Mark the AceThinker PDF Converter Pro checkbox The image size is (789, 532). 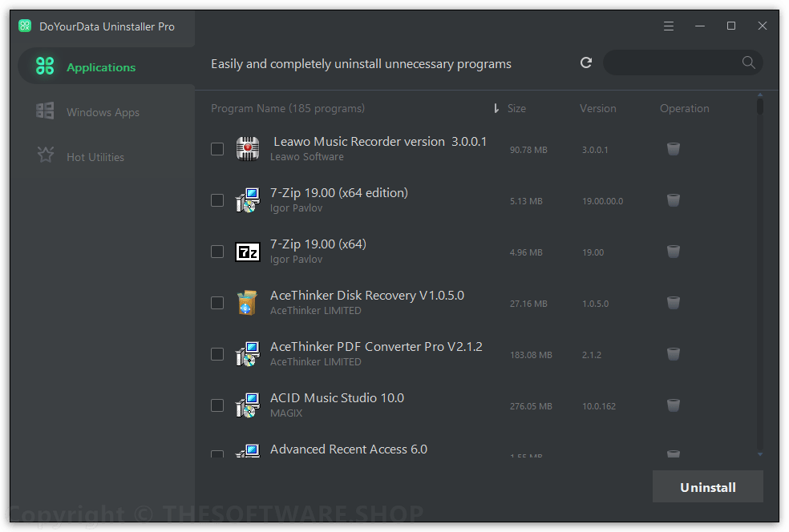(217, 354)
